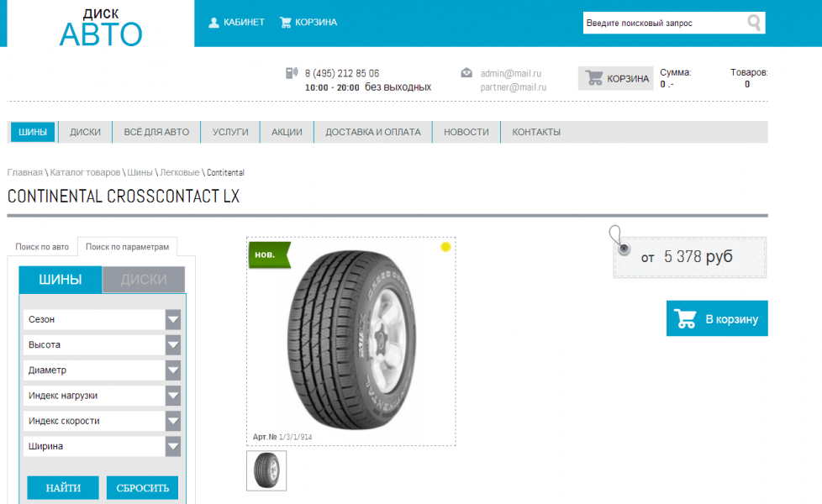Open ДОСТАВКА И ОПЛАТА menu item
This screenshot has width=822, height=504.
tap(372, 132)
